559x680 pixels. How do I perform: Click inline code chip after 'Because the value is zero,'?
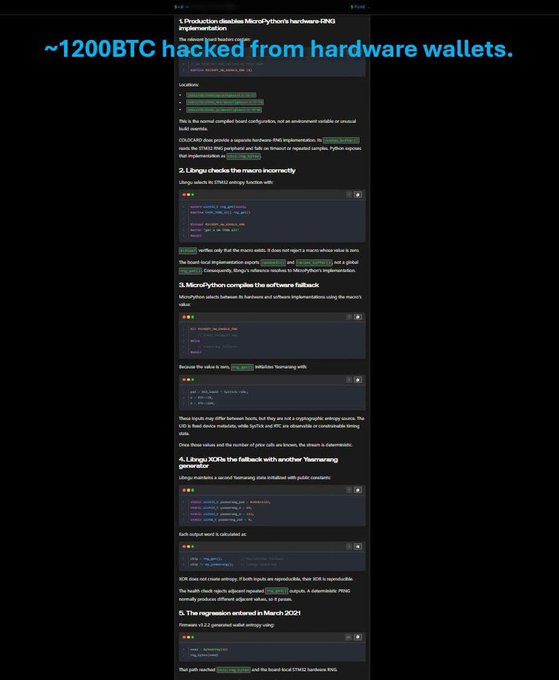click(x=242, y=367)
